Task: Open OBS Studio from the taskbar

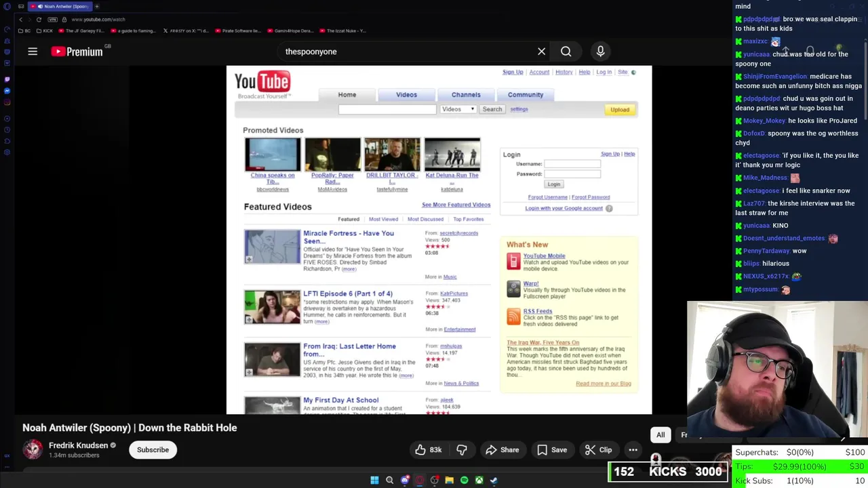Action: 435,481
